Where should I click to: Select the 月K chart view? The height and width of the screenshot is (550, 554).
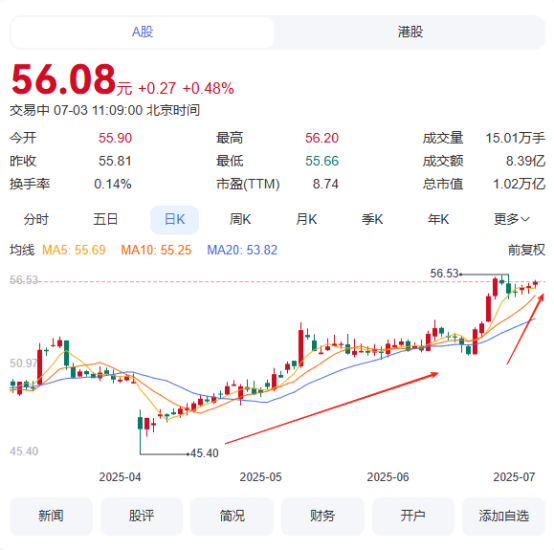click(306, 220)
